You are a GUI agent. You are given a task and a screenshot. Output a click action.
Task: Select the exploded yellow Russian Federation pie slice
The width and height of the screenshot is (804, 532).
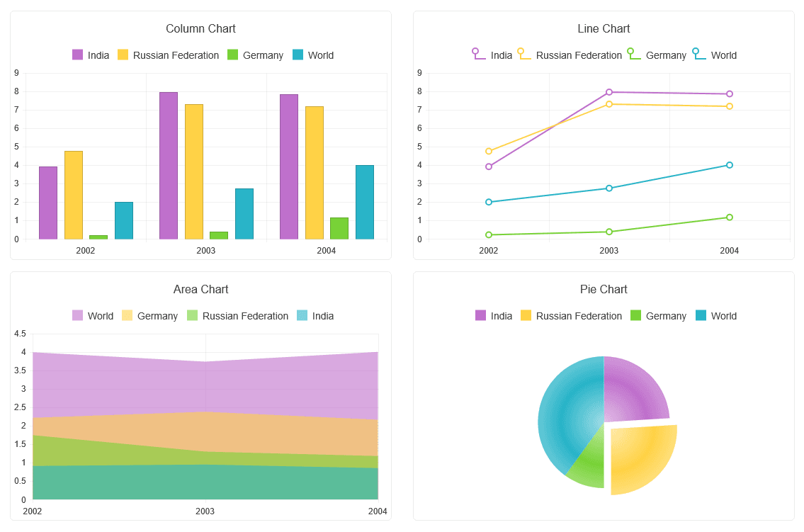(641, 457)
